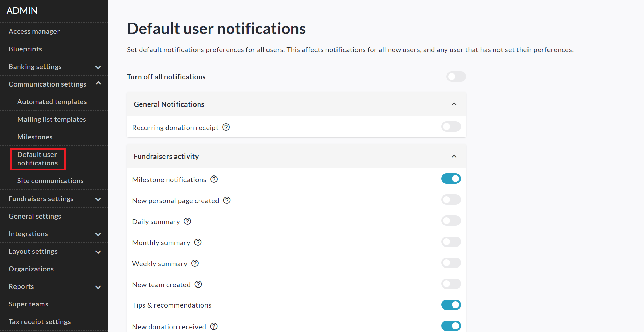
Task: Click the Weekly summary help icon
Action: [x=195, y=263]
